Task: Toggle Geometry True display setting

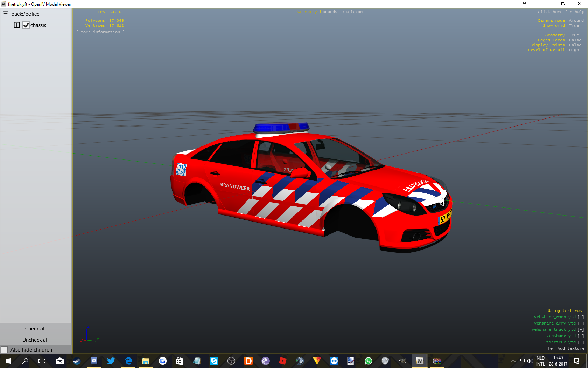Action: tap(562, 35)
